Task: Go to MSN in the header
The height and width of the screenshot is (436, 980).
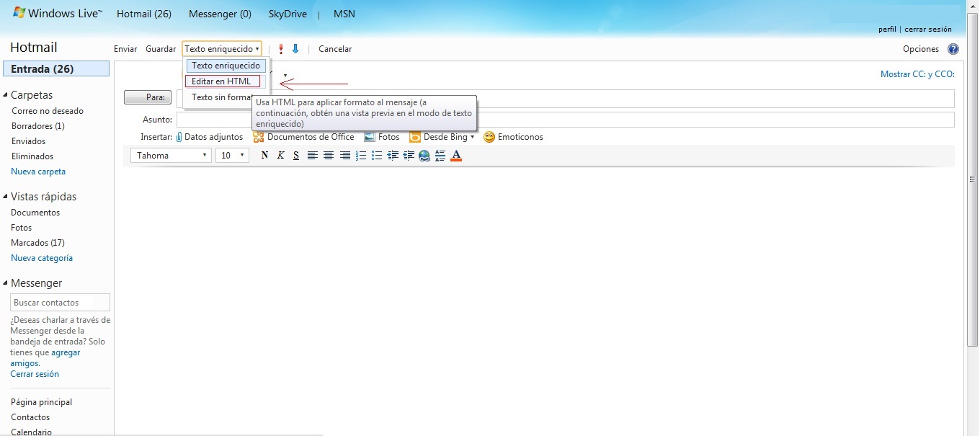Action: click(x=344, y=14)
